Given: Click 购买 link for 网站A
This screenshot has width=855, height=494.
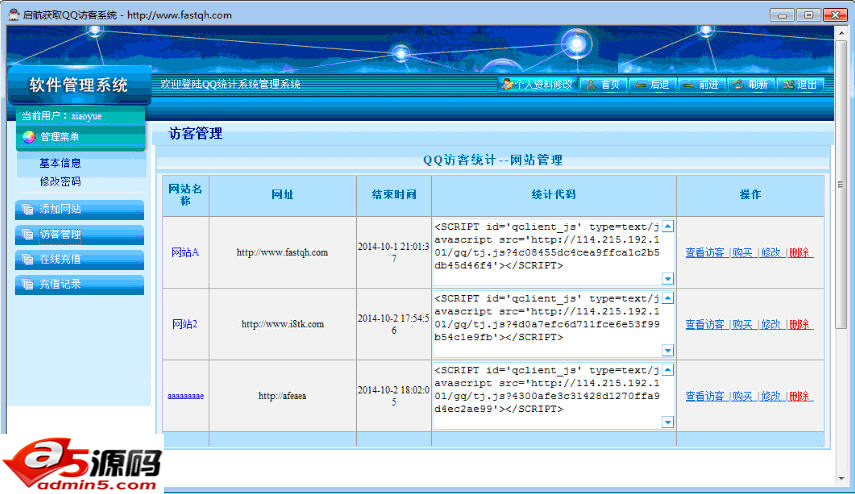Looking at the screenshot, I should (741, 253).
